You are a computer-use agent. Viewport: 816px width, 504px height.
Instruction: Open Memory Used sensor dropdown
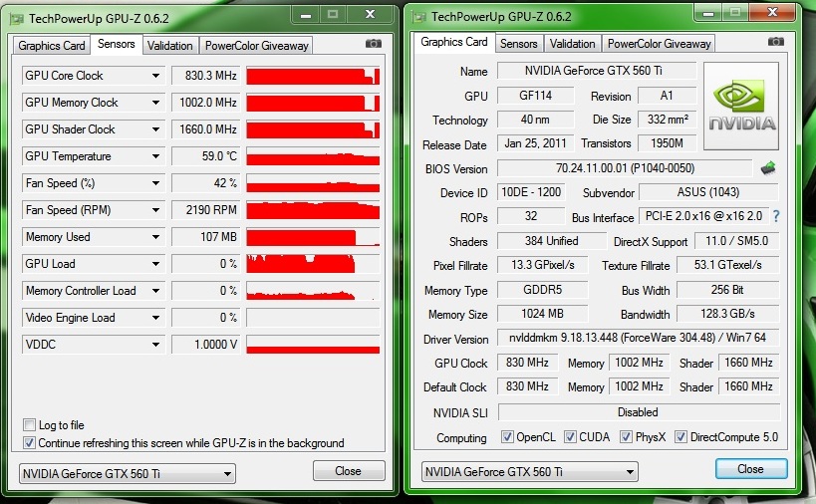click(155, 237)
